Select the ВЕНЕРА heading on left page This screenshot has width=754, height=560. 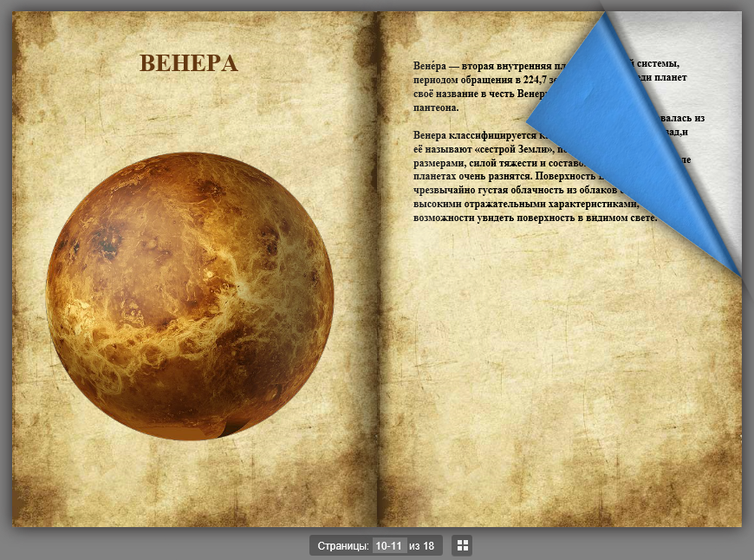(x=189, y=63)
